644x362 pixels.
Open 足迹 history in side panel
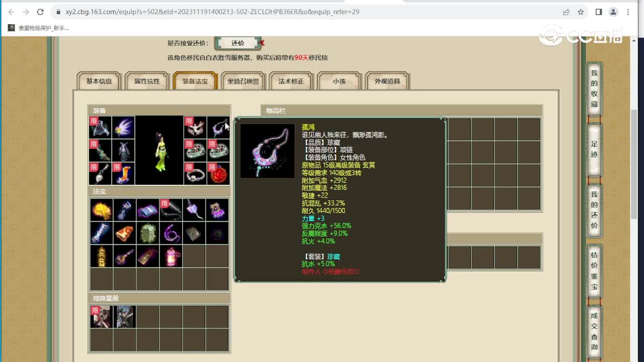click(x=594, y=150)
